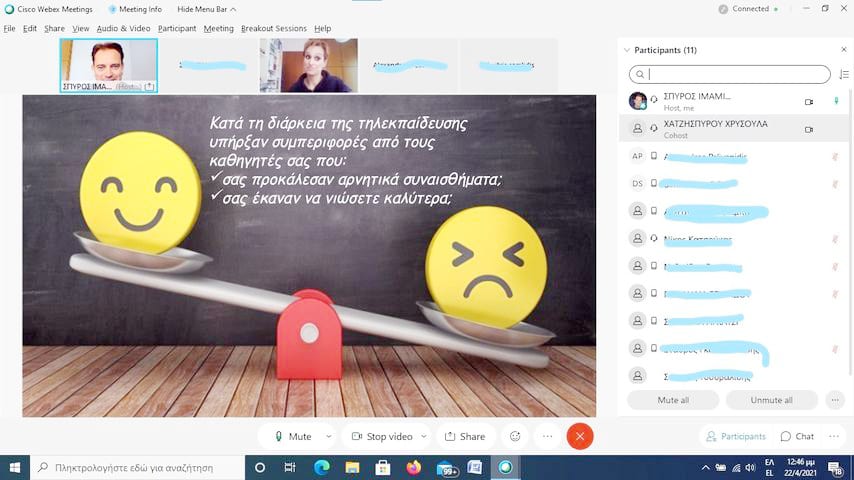Expand the Stop video options arrow
The height and width of the screenshot is (480, 854).
click(x=424, y=436)
